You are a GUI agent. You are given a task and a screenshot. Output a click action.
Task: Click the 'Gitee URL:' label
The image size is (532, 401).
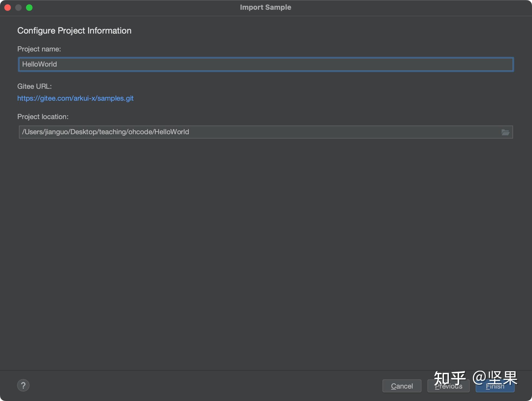(x=34, y=86)
